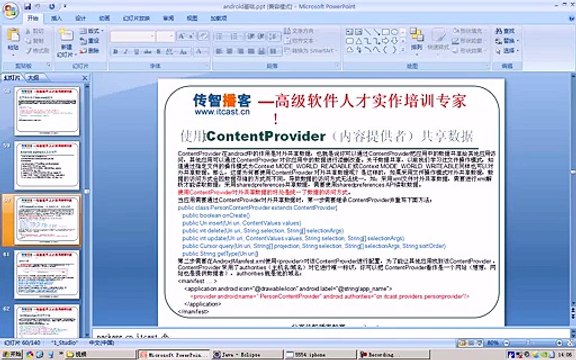Screen dimensions: 576x360
Task: Switch to the 幻灯片放映 (Slide Show) tab
Action: click(136, 18)
